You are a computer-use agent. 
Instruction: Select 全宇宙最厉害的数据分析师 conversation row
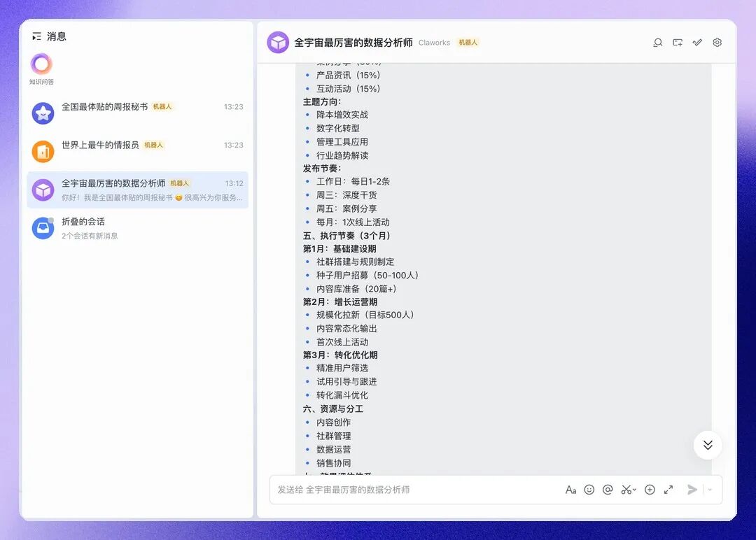click(138, 190)
